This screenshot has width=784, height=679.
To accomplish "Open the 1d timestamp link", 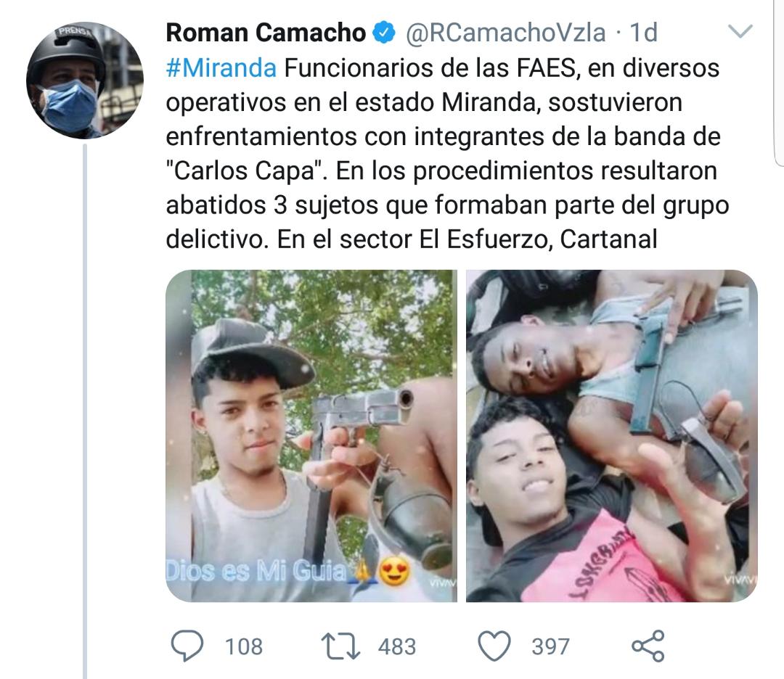I will click(x=643, y=33).
